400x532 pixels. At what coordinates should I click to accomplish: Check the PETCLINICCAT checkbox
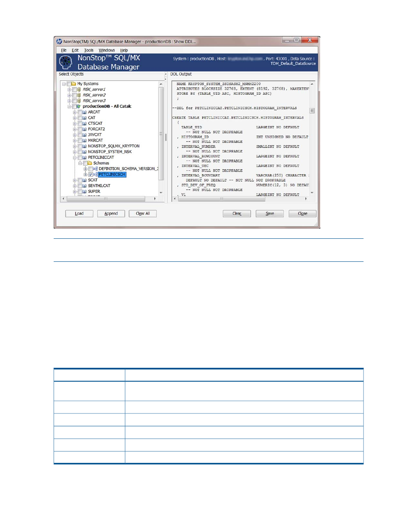pos(80,158)
